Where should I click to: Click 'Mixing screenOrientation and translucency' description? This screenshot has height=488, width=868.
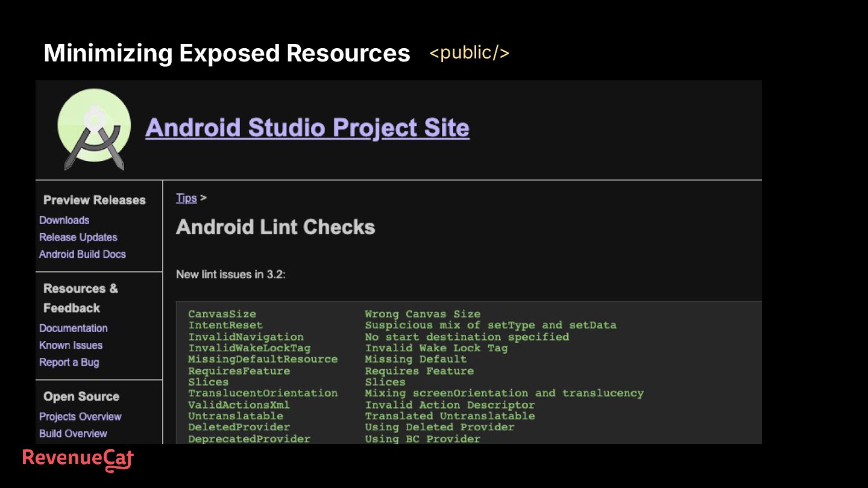pyautogui.click(x=505, y=393)
